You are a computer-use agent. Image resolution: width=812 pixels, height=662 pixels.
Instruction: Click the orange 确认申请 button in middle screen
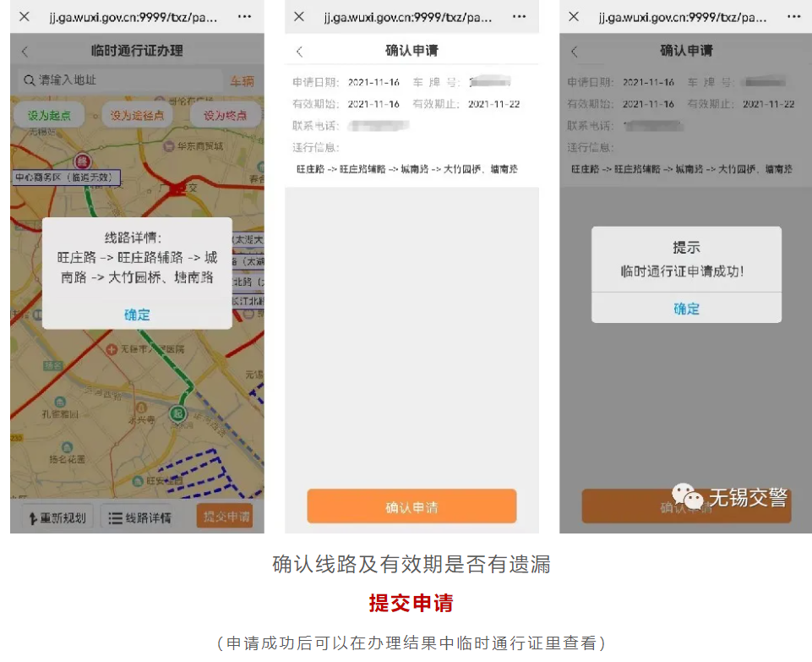tap(411, 507)
